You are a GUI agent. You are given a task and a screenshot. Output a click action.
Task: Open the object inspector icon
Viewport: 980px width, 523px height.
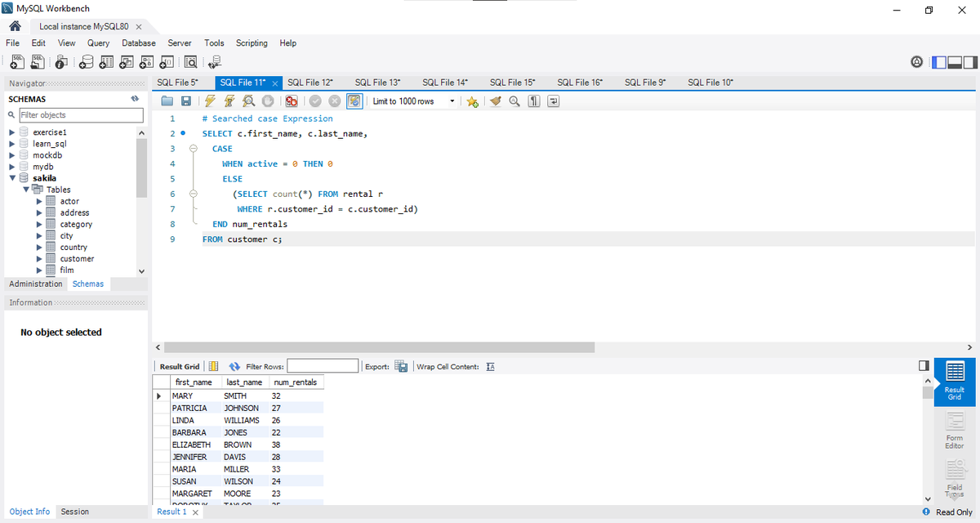63,62
